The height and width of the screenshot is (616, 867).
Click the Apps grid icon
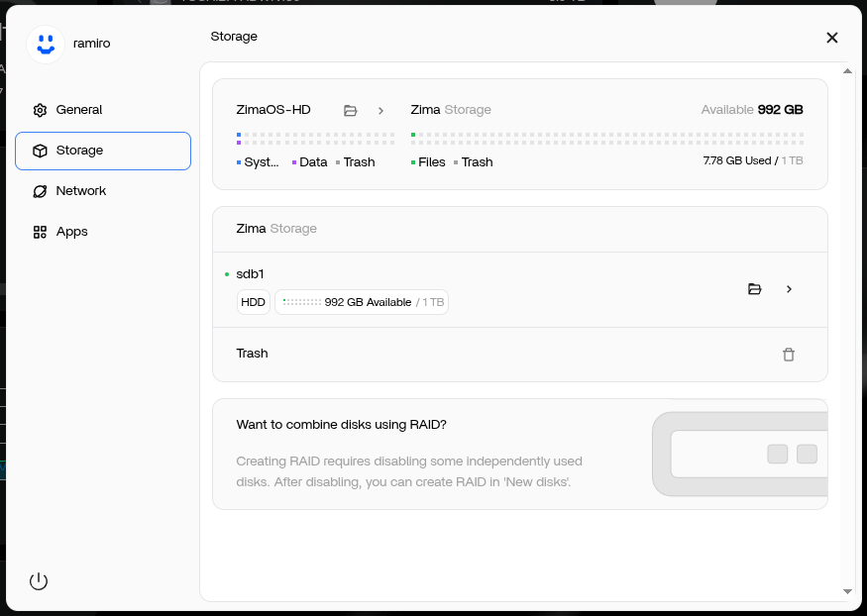[40, 232]
